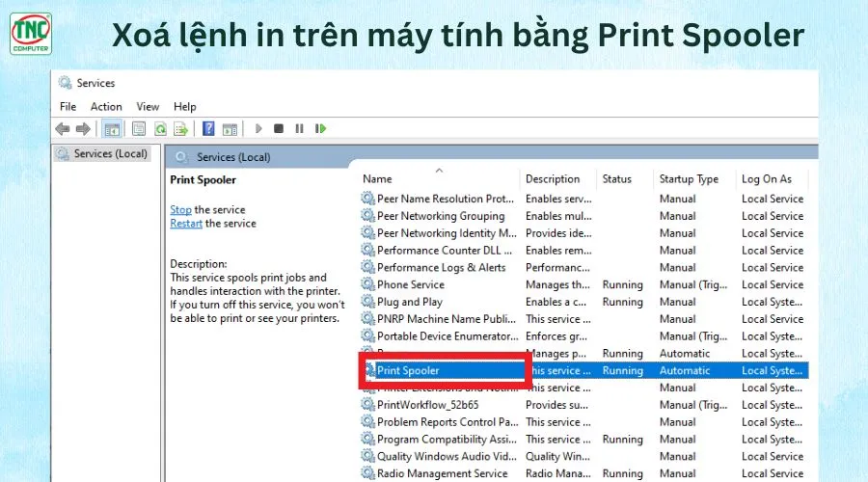
Task: Click the Stop Service square icon
Action: (x=279, y=129)
